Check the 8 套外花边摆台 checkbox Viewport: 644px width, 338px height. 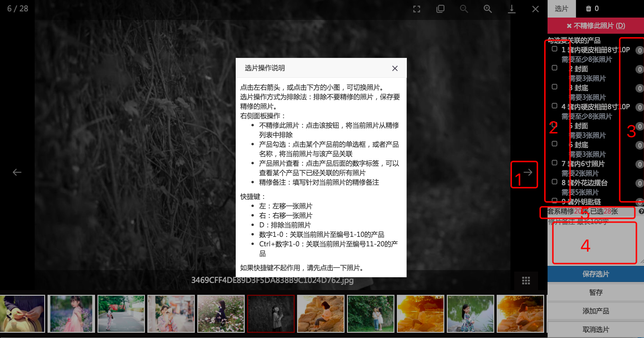click(x=554, y=182)
